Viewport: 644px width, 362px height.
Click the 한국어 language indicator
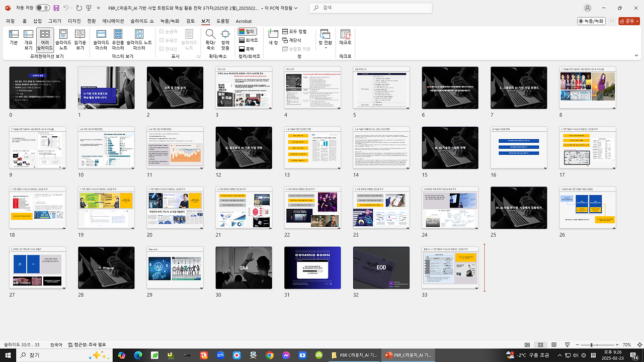point(56,345)
